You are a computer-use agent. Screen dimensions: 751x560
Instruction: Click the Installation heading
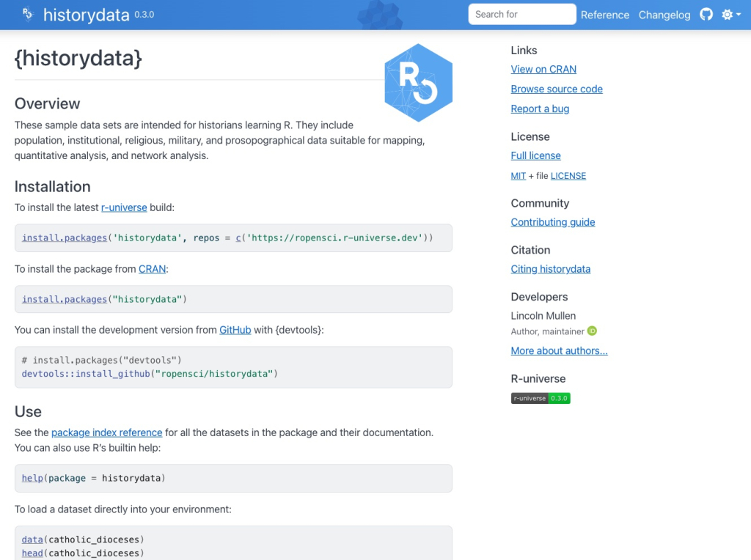[52, 187]
